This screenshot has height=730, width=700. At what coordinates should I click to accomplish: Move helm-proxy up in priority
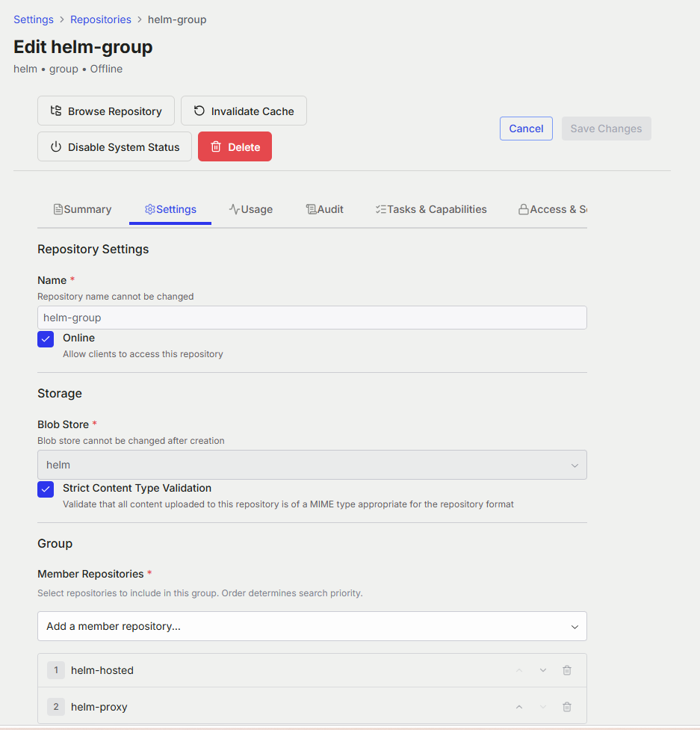click(519, 707)
